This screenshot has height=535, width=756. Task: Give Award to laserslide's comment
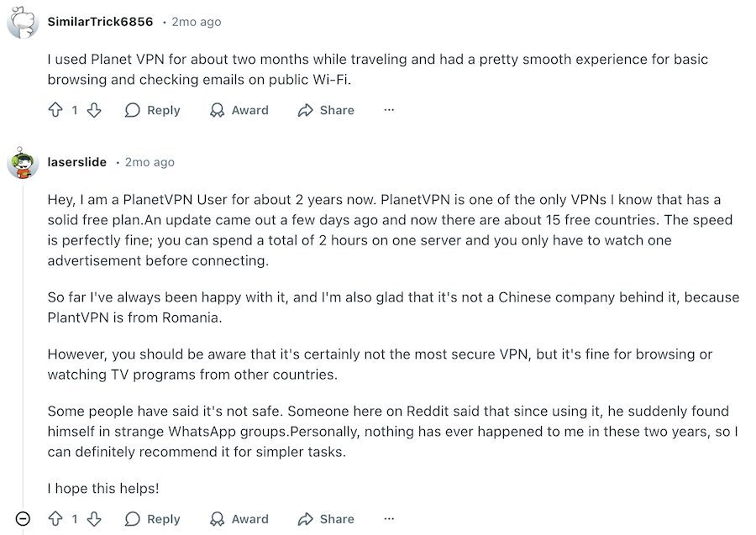tap(239, 519)
